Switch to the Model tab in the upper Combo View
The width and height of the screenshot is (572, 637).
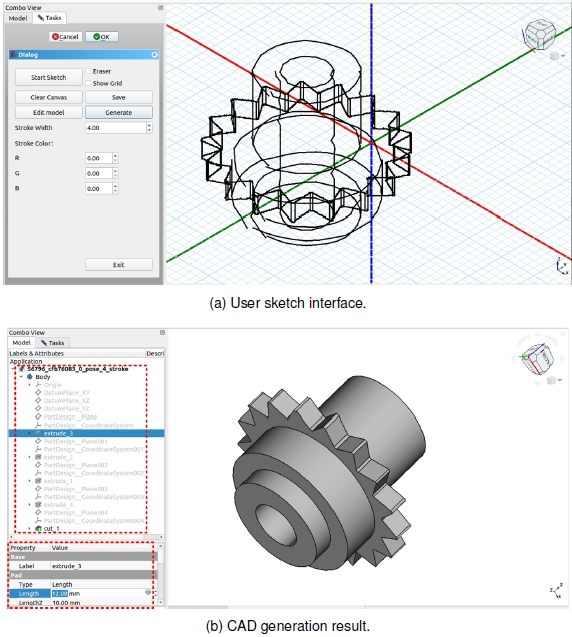click(18, 18)
